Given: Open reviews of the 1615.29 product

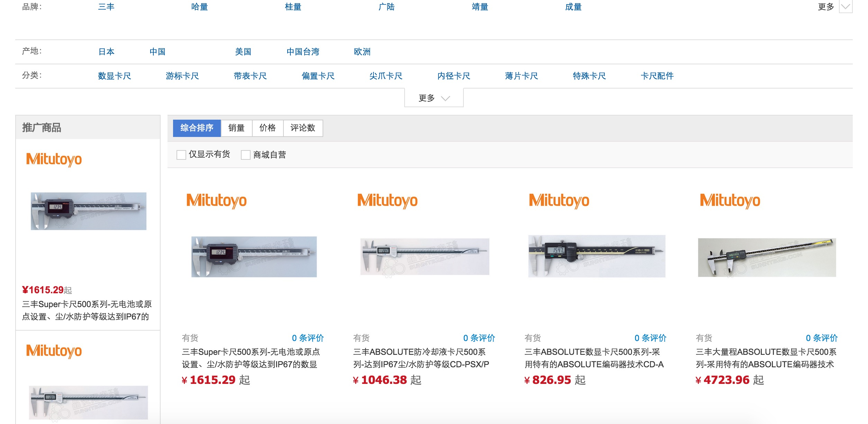Looking at the screenshot, I should 308,338.
